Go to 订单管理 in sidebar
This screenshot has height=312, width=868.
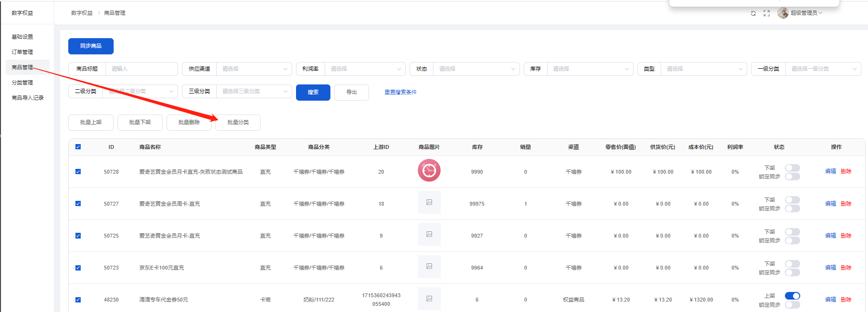22,52
